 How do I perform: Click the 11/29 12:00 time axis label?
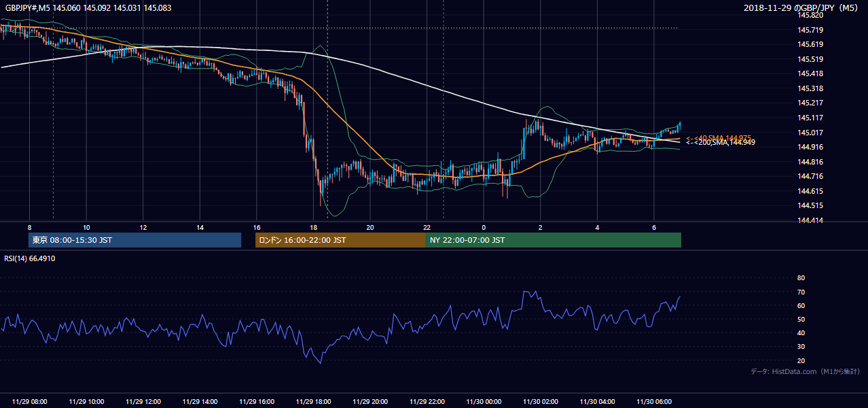point(143,401)
